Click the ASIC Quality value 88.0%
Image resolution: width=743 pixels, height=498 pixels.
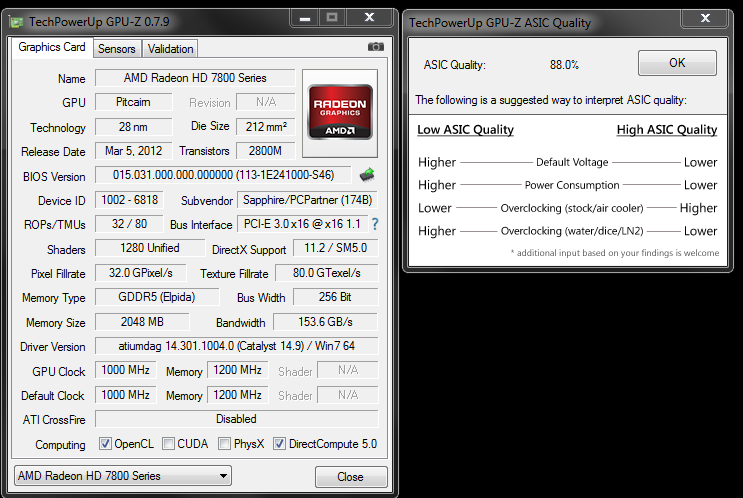[x=564, y=65]
